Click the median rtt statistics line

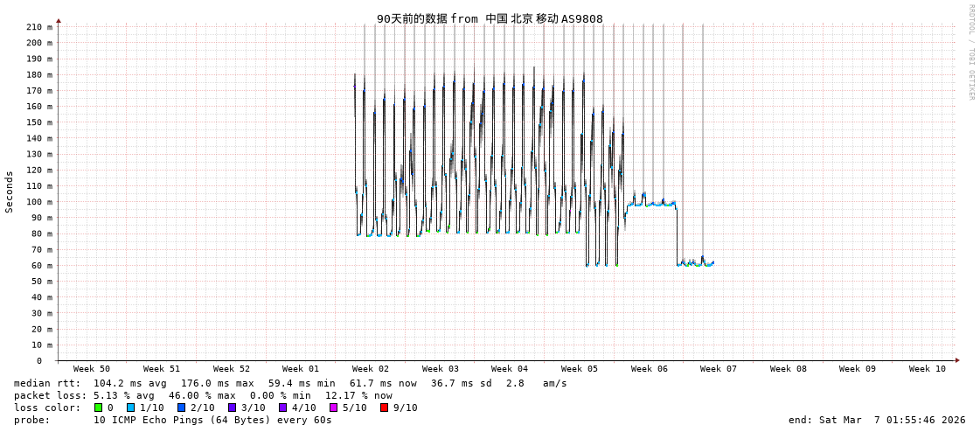point(290,383)
